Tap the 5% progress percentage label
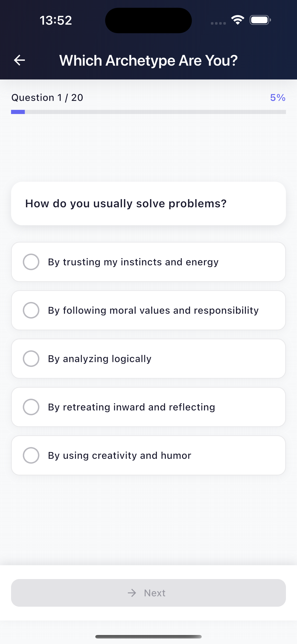This screenshot has width=297, height=644. pyautogui.click(x=277, y=97)
